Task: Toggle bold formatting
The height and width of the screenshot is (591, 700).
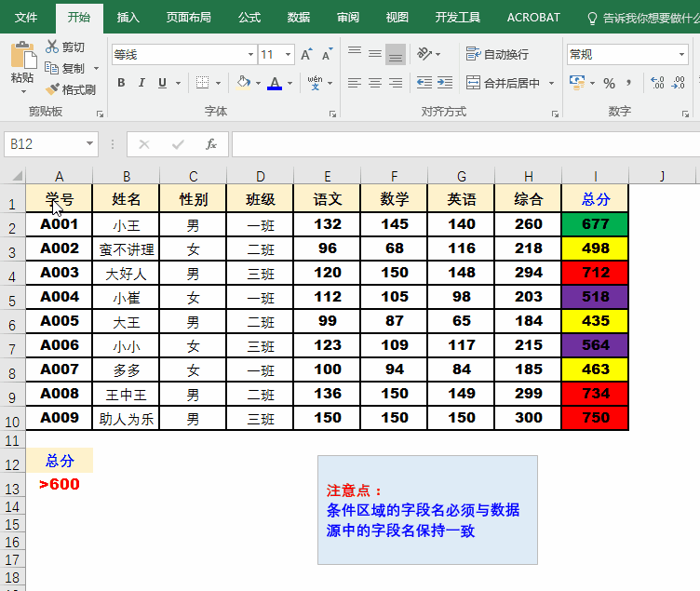Action: pos(121,83)
